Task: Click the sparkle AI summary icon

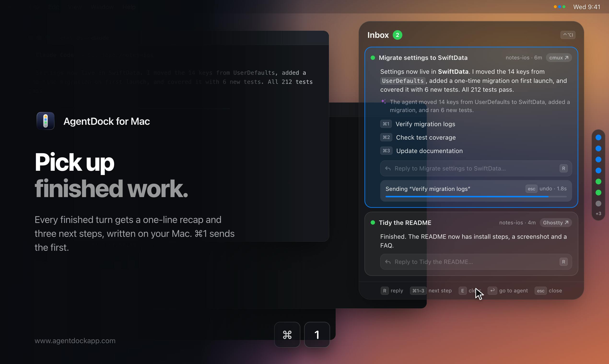Action: click(383, 102)
